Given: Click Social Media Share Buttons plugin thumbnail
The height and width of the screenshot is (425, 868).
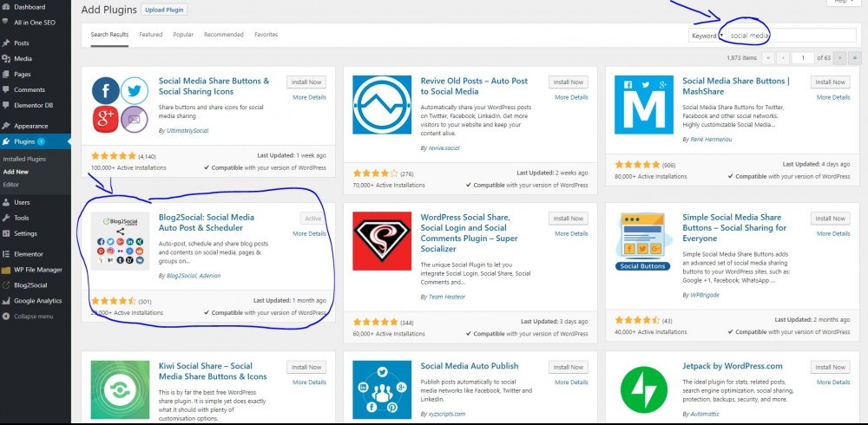Looking at the screenshot, I should coord(120,105).
